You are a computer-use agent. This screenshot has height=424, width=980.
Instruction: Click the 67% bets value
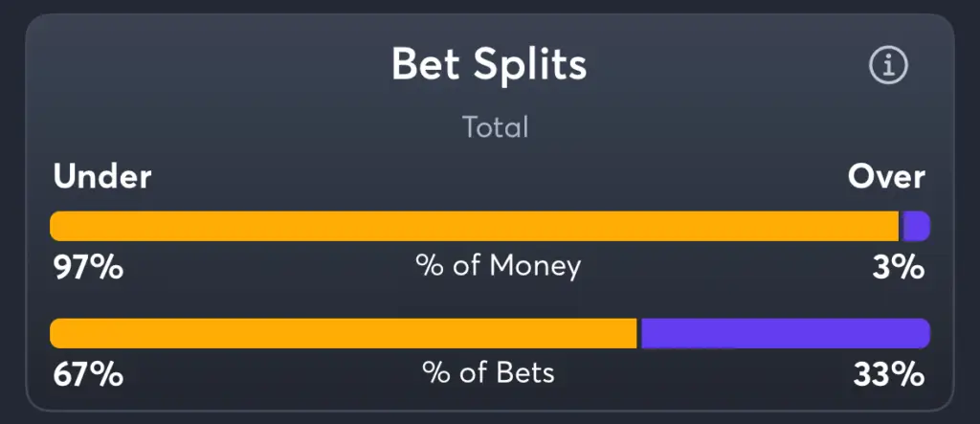[x=88, y=375]
